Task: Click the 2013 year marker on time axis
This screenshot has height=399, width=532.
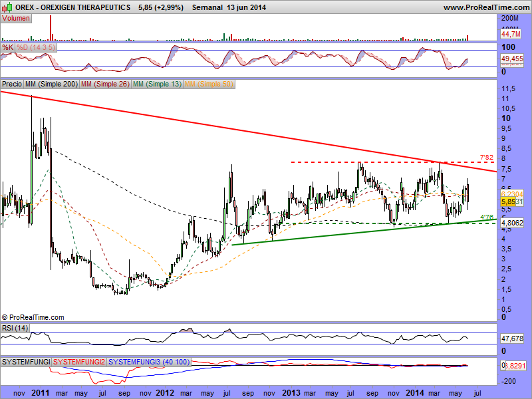Action: 291,393
